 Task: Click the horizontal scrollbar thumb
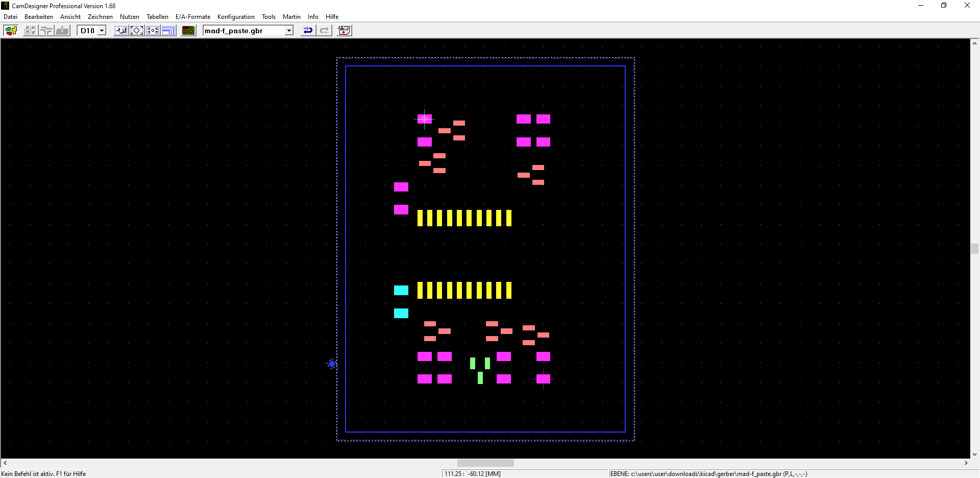485,463
